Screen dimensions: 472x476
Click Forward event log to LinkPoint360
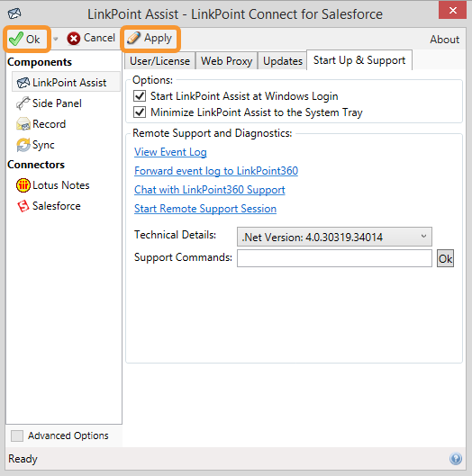[x=216, y=171]
